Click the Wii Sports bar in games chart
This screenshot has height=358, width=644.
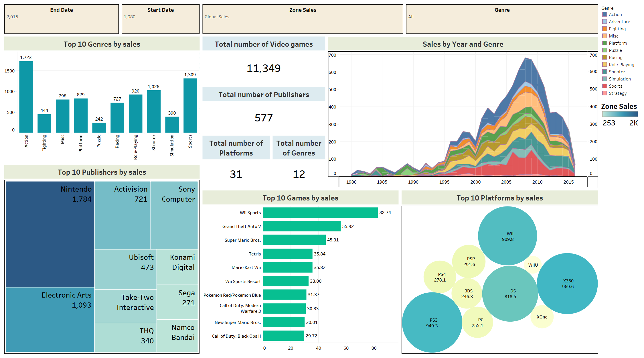point(320,213)
